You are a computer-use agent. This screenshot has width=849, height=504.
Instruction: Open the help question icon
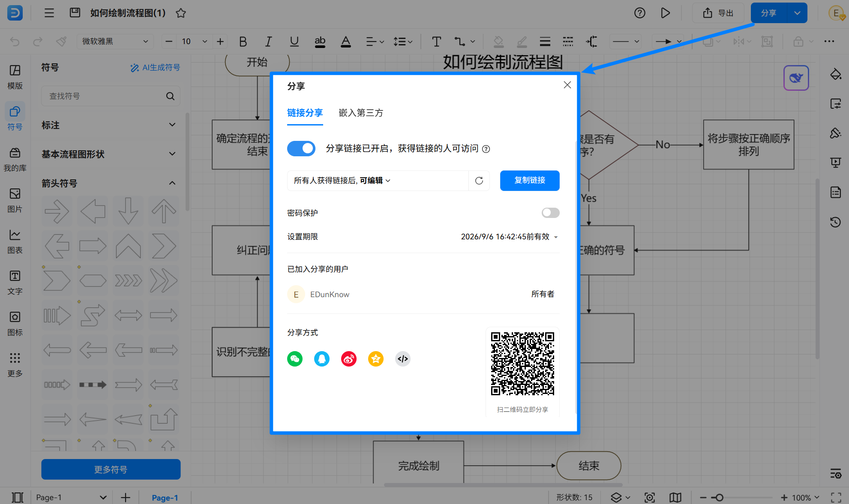pos(640,13)
